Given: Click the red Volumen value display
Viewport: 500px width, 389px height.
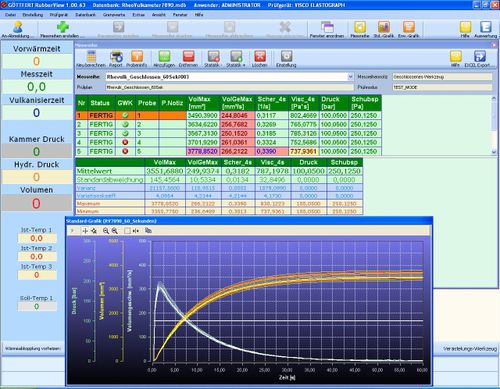Looking at the screenshot, I should pyautogui.click(x=37, y=203).
